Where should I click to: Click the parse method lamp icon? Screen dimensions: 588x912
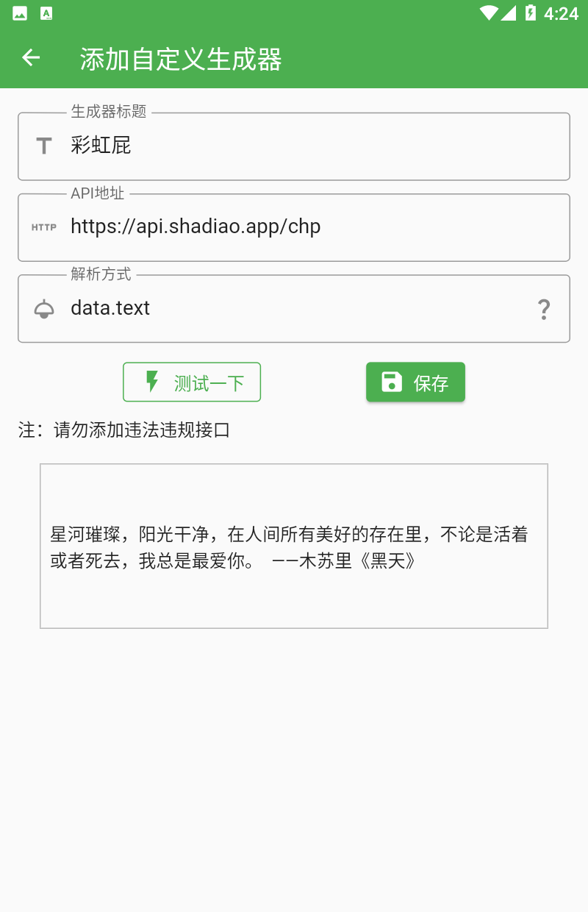[x=44, y=309]
